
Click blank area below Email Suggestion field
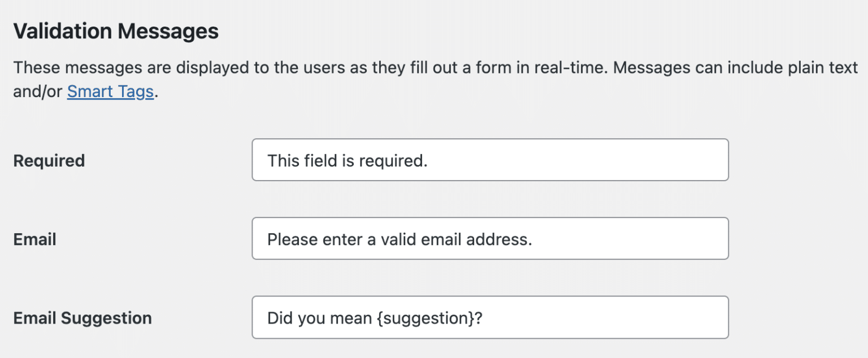point(489,351)
